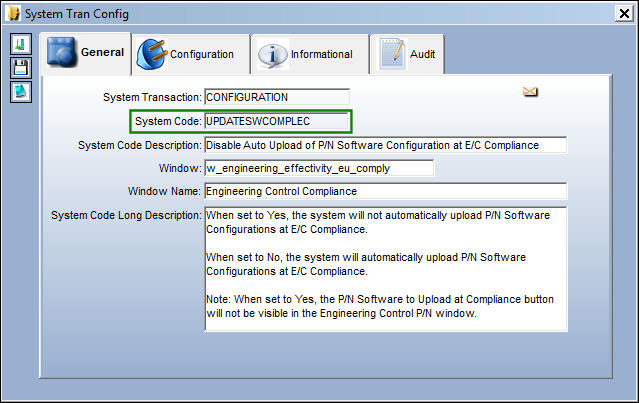Click the 'System Code Long Description:' label

(x=126, y=215)
